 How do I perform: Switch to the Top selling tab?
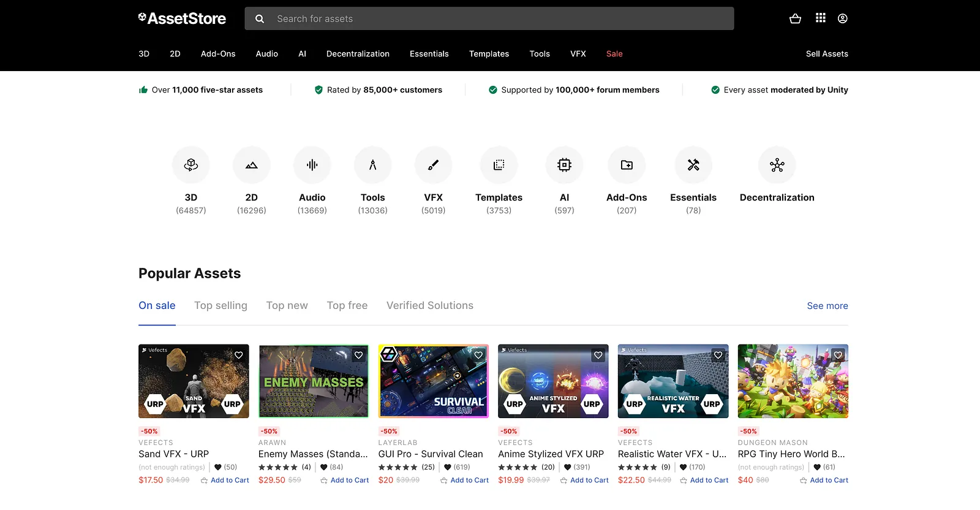221,305
